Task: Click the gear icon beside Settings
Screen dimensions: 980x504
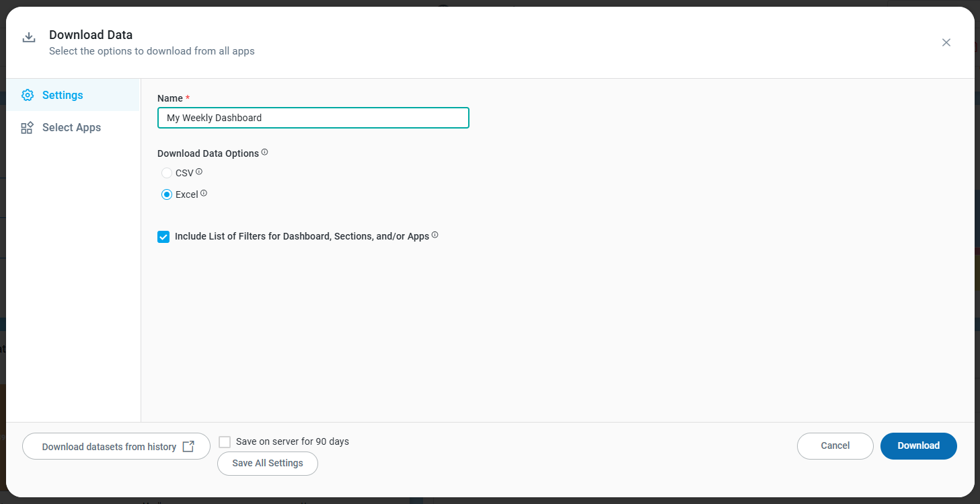Action: 27,95
